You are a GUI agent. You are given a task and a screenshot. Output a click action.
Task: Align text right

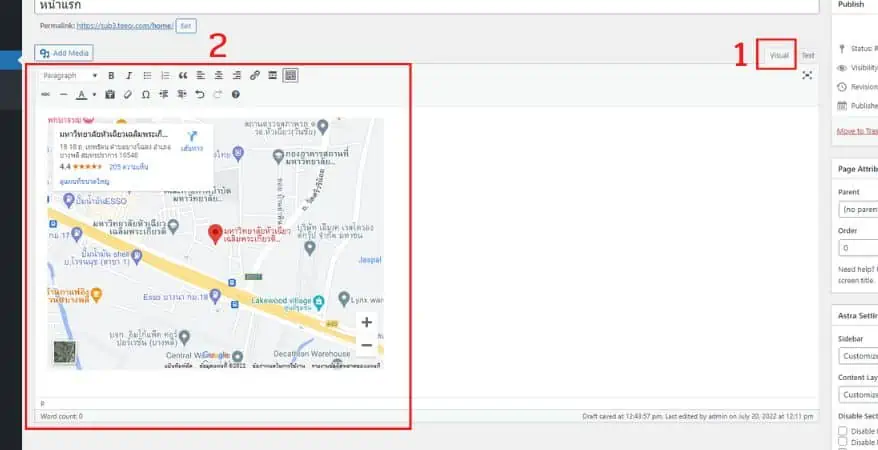(237, 76)
